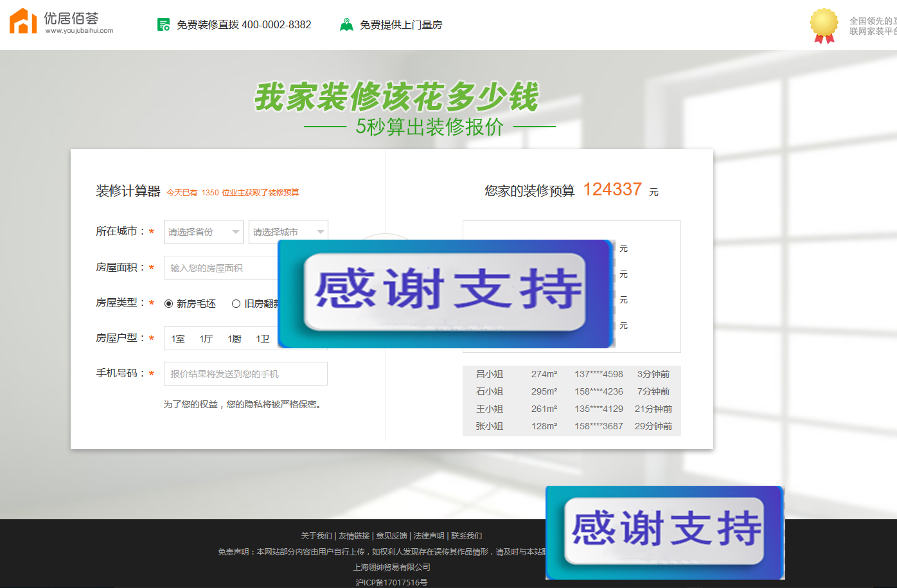Open the 1室 room count selector
Screen dimensions: 897x588
click(178, 338)
